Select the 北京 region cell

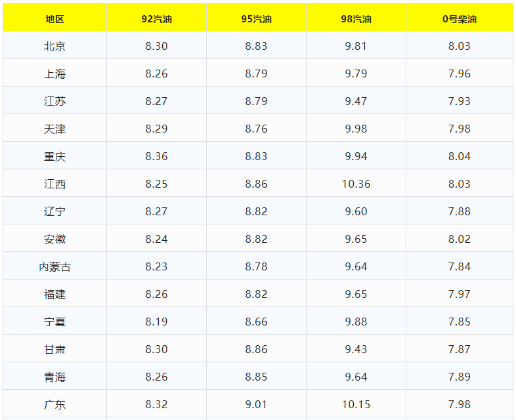(x=54, y=46)
